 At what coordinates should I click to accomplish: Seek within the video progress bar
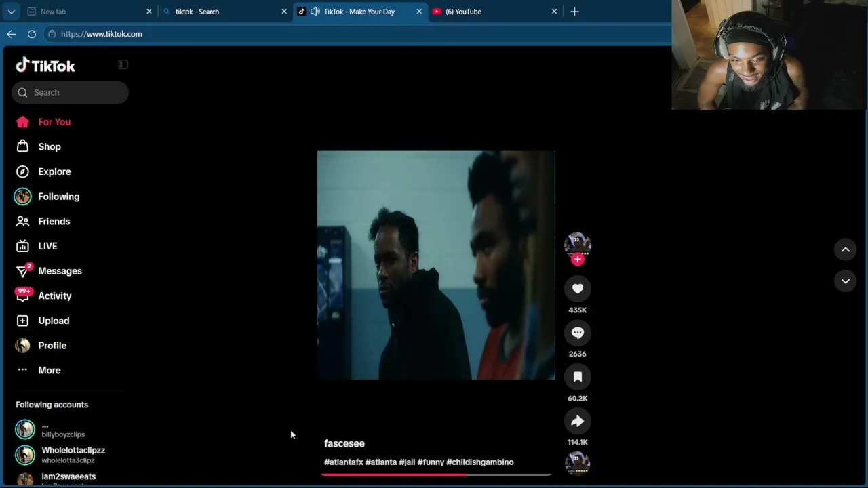(x=436, y=474)
